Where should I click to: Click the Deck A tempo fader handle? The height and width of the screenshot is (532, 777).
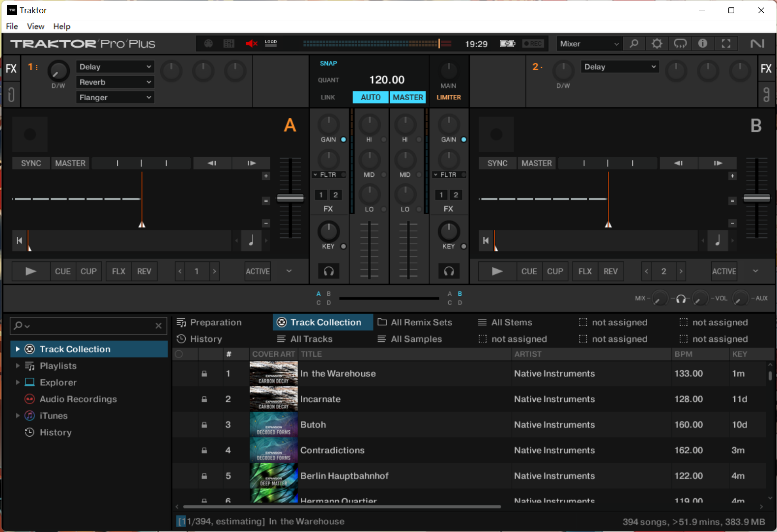coord(290,198)
